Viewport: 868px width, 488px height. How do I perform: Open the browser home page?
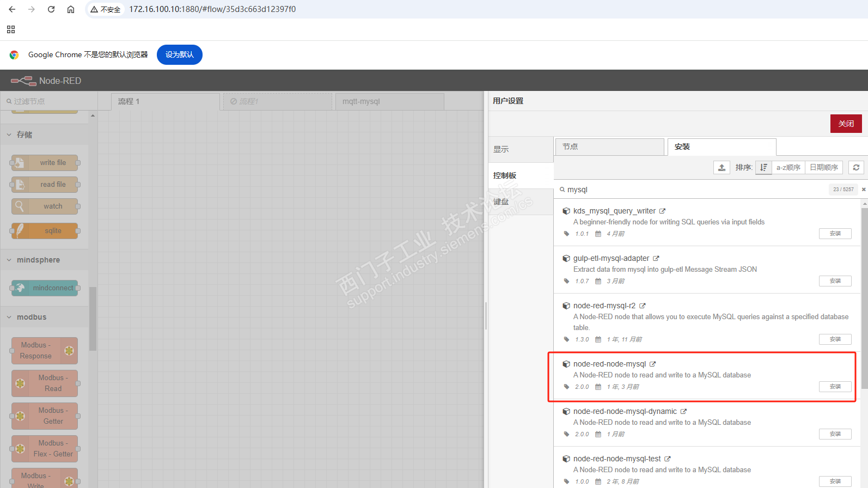[71, 9]
